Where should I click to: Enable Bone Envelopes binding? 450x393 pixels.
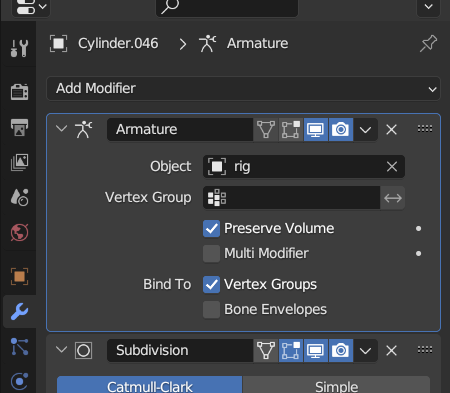pos(211,310)
